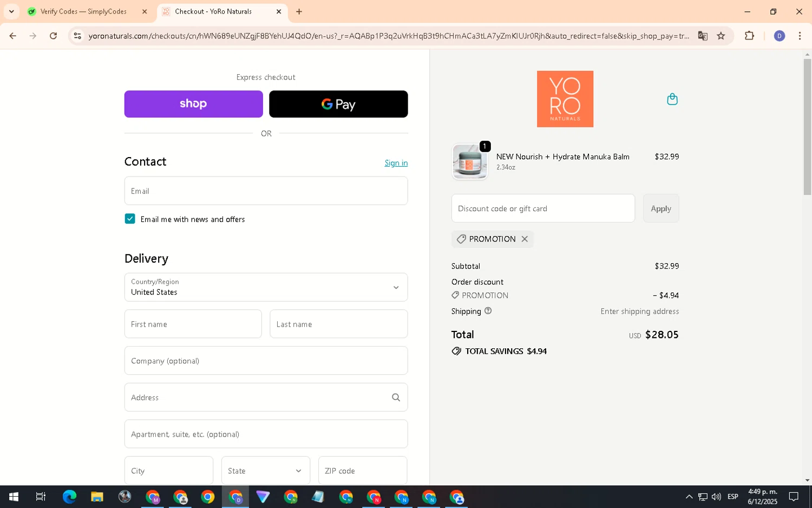The height and width of the screenshot is (508, 812).
Task: Click the shipping help question mark icon
Action: click(488, 311)
